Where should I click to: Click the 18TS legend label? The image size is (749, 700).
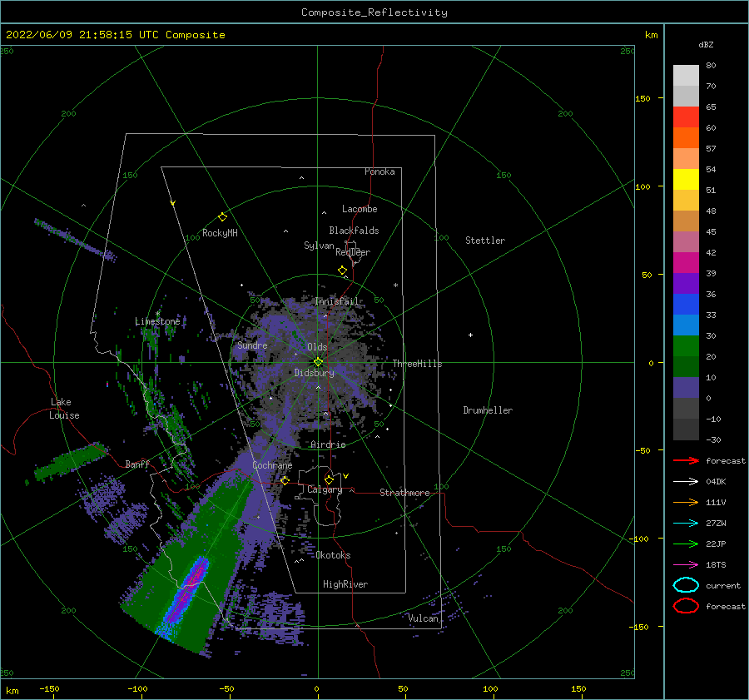(x=716, y=565)
